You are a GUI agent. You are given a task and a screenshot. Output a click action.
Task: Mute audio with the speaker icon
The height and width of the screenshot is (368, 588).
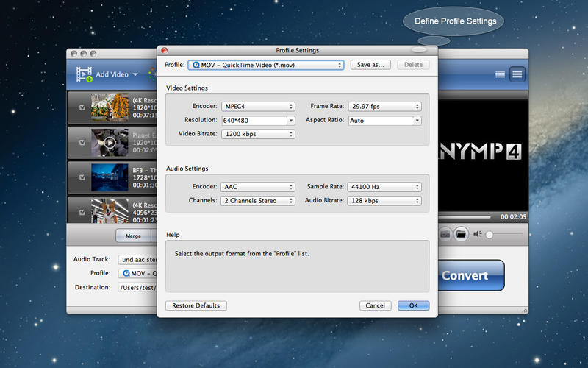pos(478,233)
